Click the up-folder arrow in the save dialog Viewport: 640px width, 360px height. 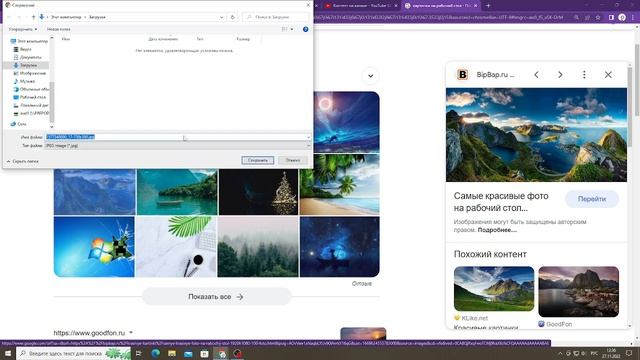(34, 17)
